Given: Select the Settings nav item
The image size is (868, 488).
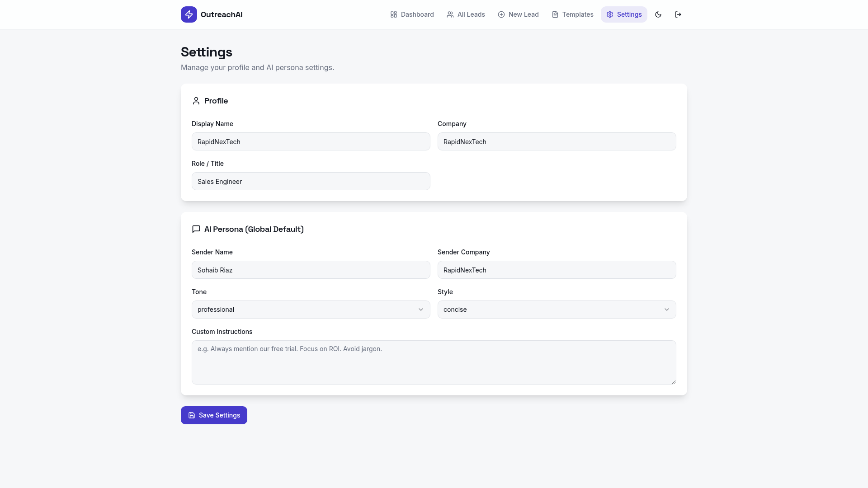Looking at the screenshot, I should pyautogui.click(x=624, y=14).
